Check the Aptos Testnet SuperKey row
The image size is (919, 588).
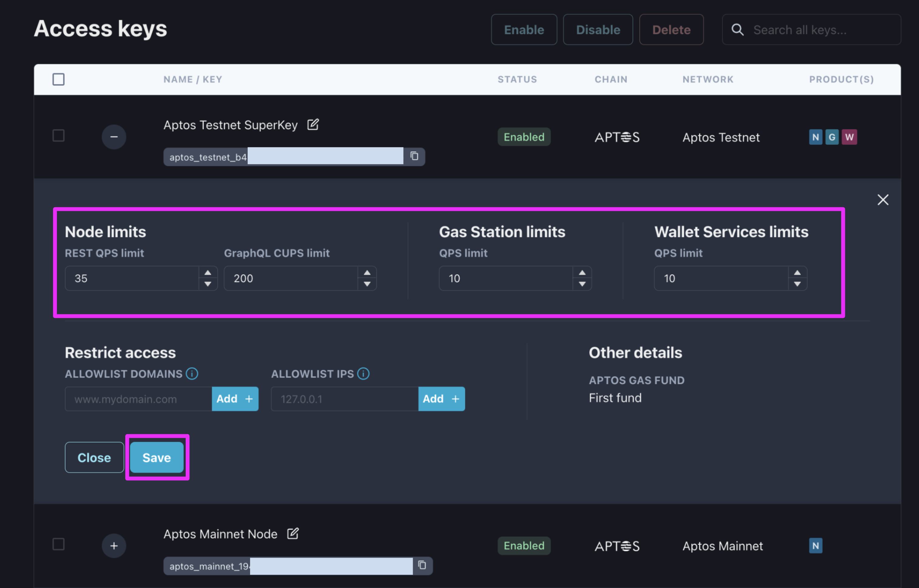tap(59, 136)
